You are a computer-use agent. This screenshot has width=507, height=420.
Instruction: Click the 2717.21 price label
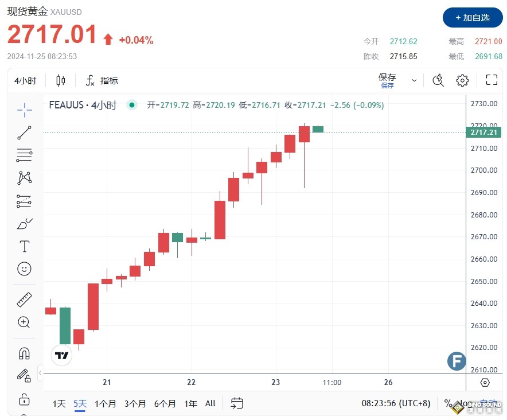coord(483,131)
